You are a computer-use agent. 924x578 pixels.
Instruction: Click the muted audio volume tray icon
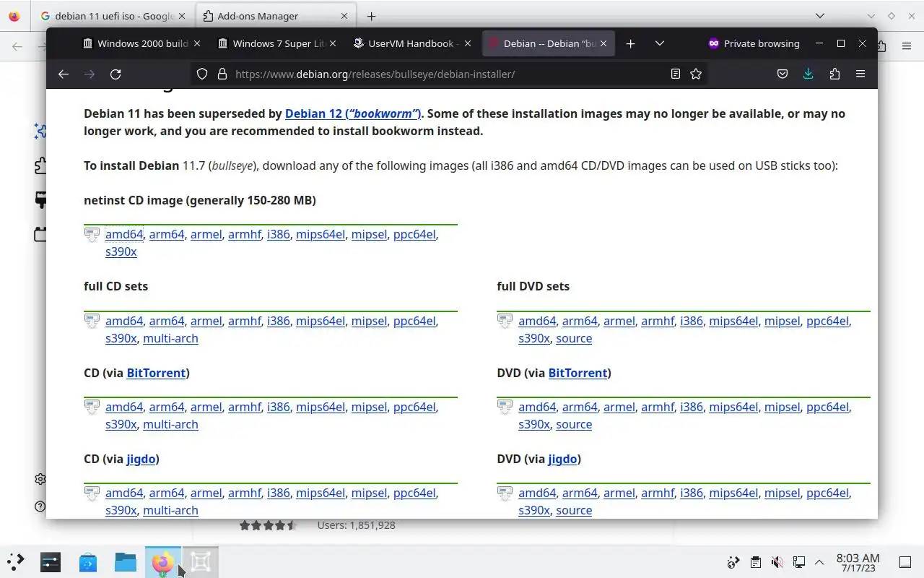point(777,562)
